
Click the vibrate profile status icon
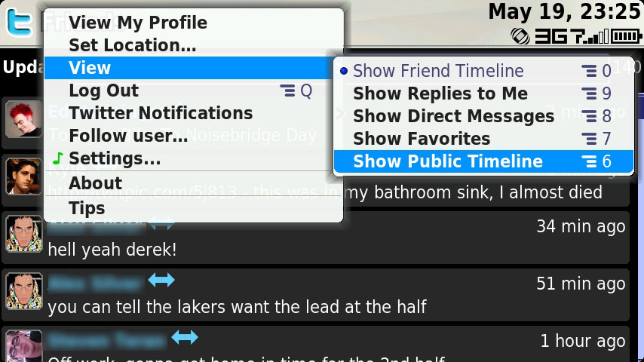[x=520, y=36]
